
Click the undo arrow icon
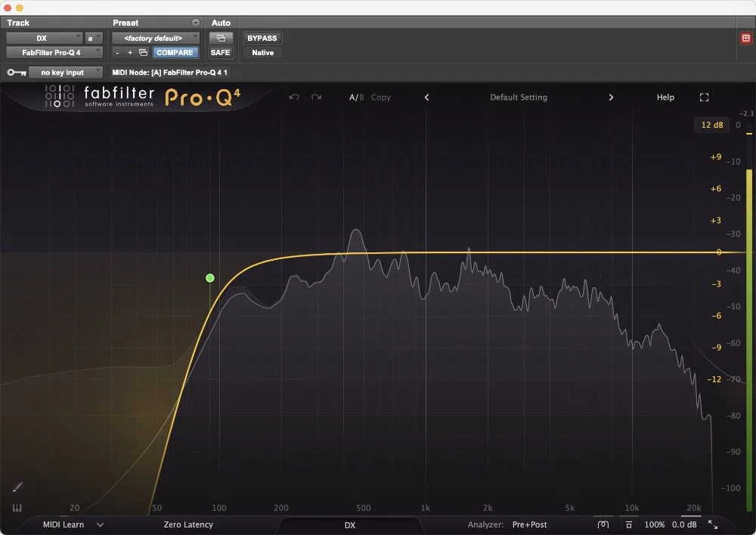293,97
